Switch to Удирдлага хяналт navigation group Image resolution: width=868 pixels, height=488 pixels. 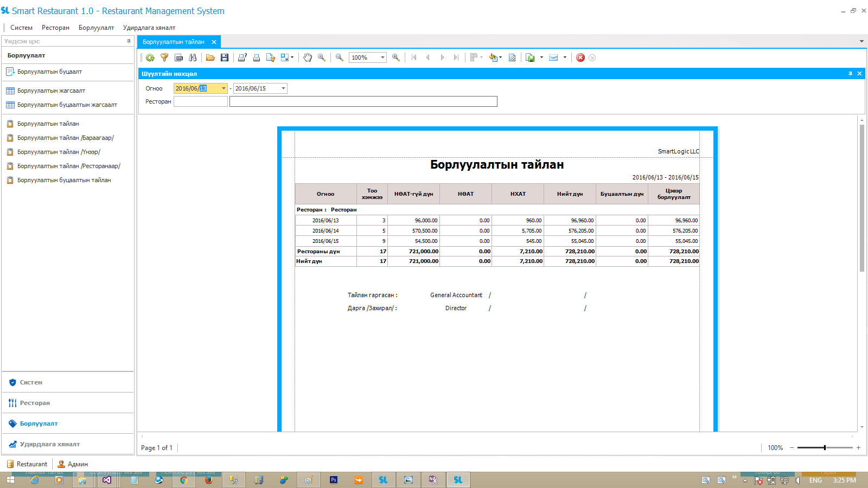[68, 444]
